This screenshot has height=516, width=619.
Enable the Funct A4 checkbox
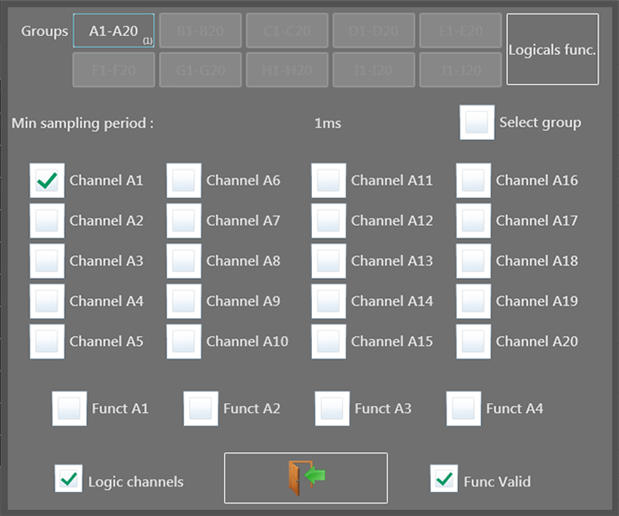point(464,408)
